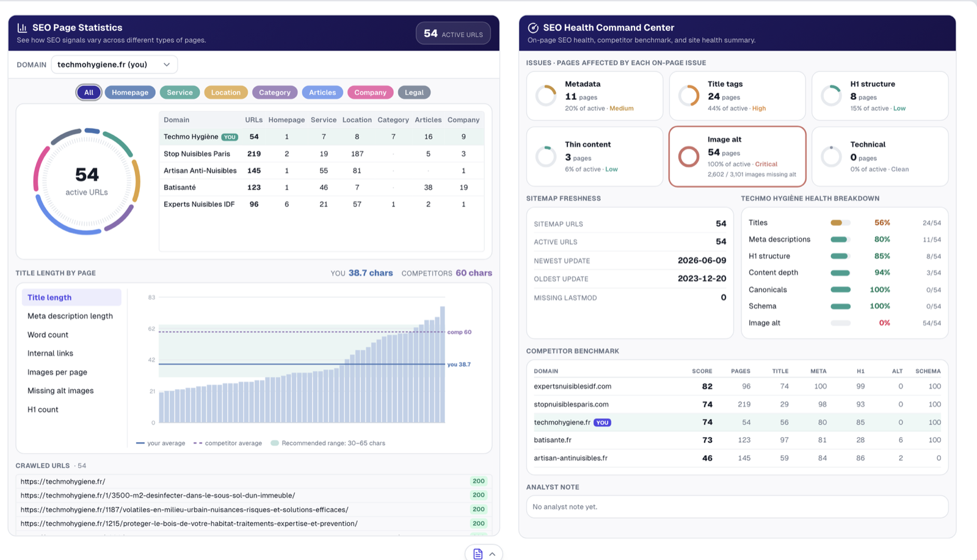Click the 200 badge for the volatiles-en-milieu-urbain URL

coord(479,509)
